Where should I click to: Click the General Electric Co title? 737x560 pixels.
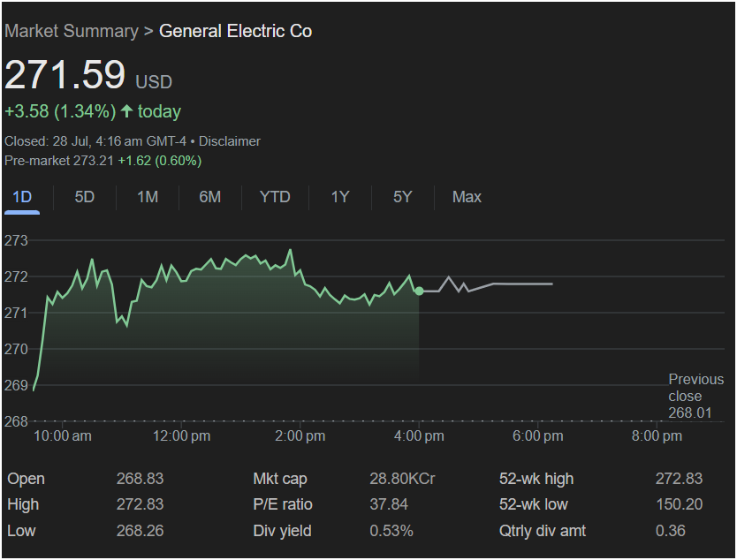[235, 31]
